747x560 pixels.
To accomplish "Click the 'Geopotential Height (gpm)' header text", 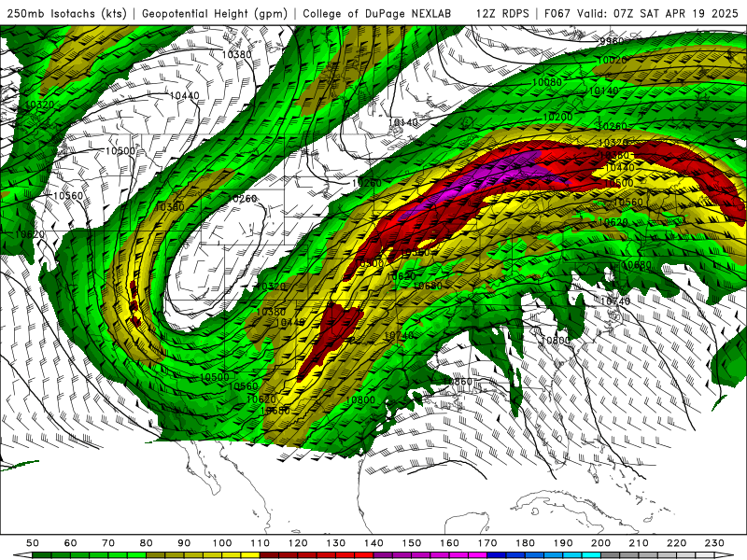I will [x=215, y=13].
